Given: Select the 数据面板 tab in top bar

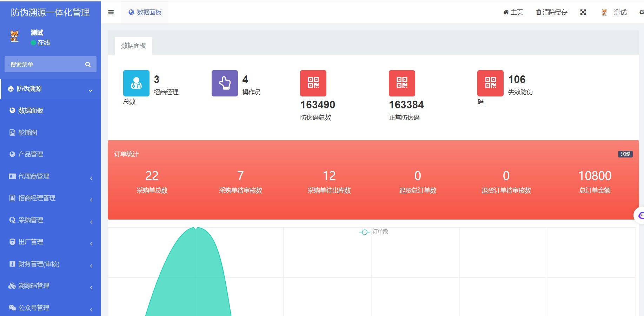Looking at the screenshot, I should pyautogui.click(x=145, y=12).
